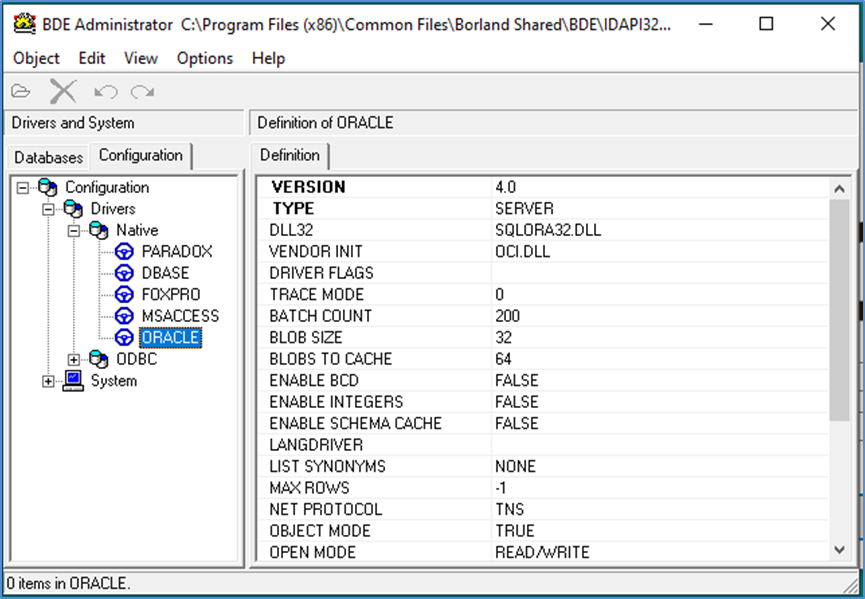This screenshot has height=599, width=865.
Task: Click the MSACCESS driver icon
Action: [124, 317]
